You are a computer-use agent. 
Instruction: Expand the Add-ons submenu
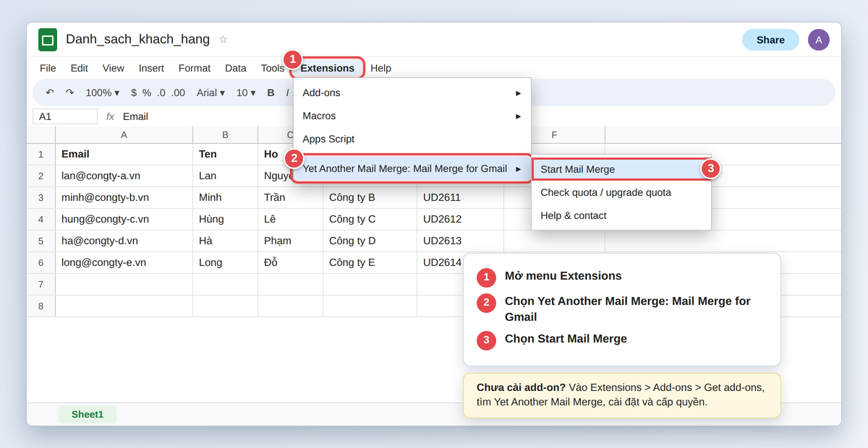(x=412, y=92)
